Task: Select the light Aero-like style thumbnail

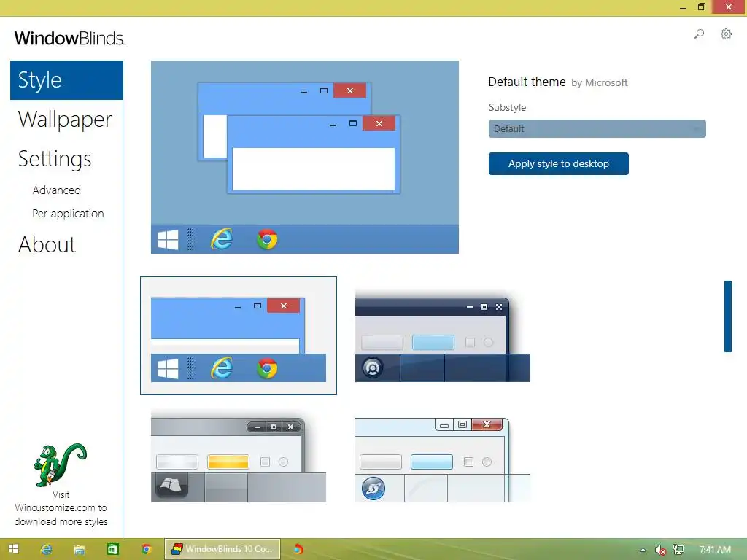Action: 443,459
